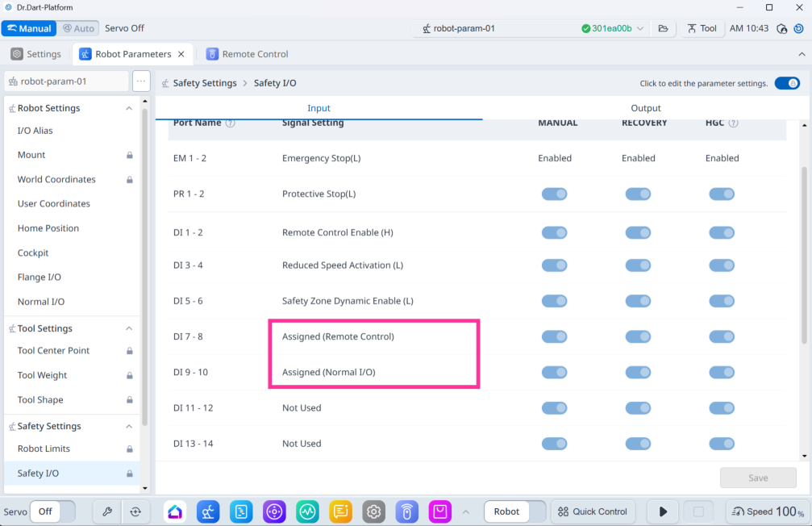
Task: Click the wrench icon beside Servo switch
Action: (x=107, y=511)
